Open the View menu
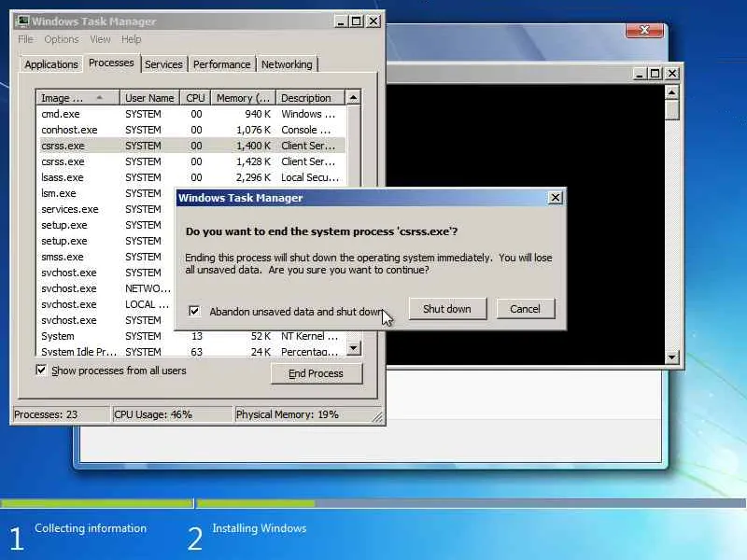This screenshot has height=560, width=747. click(x=100, y=39)
